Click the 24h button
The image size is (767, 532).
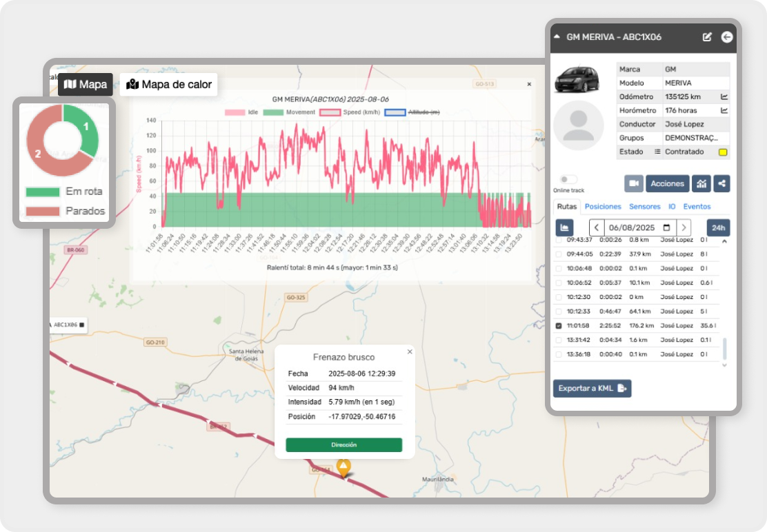point(718,227)
